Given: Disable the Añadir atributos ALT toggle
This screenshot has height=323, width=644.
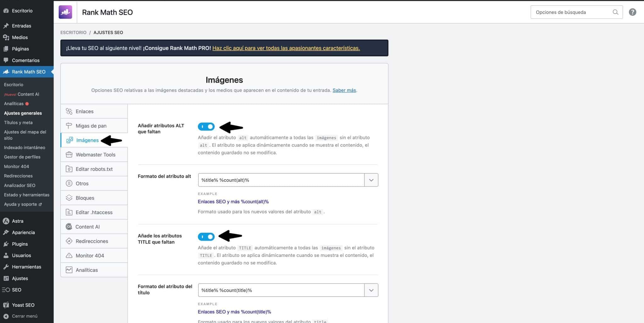Looking at the screenshot, I should coord(206,126).
